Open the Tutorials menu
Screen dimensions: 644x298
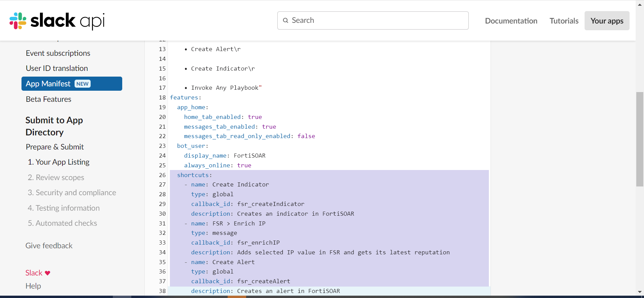[x=564, y=21]
